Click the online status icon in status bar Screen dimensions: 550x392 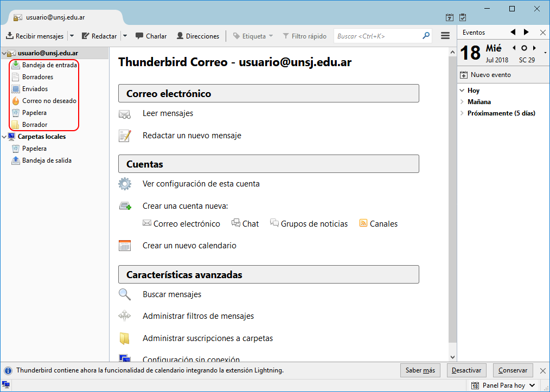tap(5, 385)
